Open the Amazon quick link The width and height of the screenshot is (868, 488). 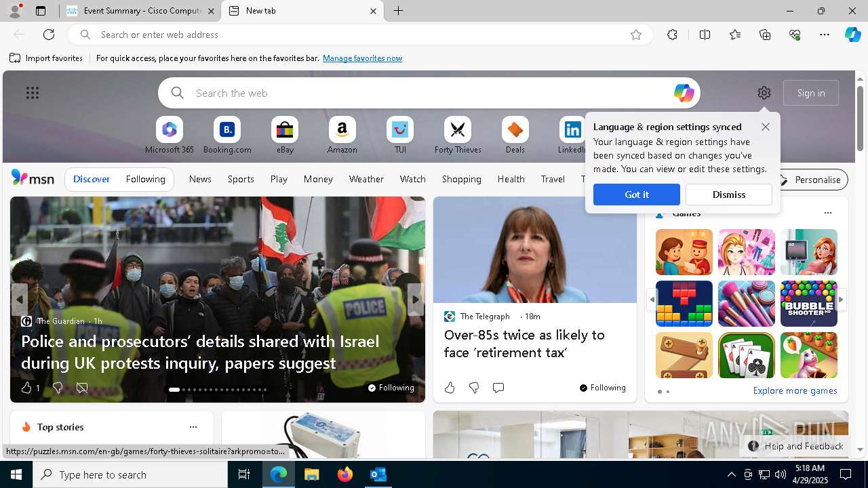pyautogui.click(x=342, y=136)
